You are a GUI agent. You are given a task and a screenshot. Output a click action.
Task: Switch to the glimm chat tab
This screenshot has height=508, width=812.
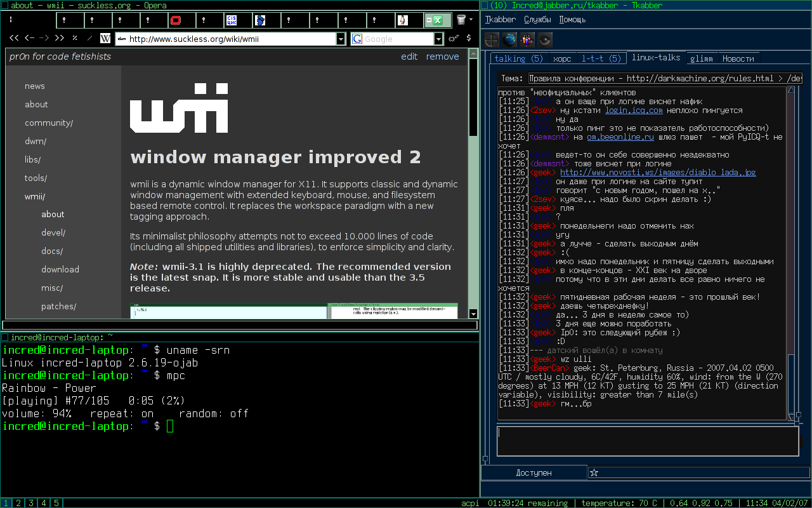[702, 58]
